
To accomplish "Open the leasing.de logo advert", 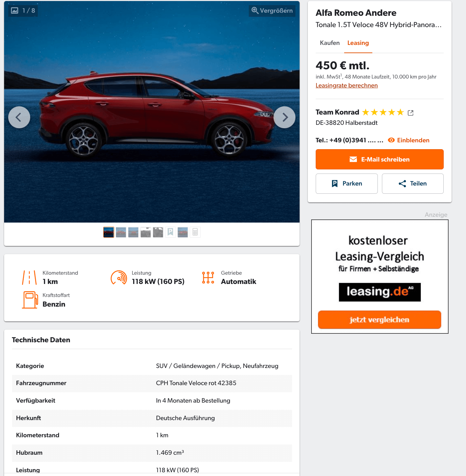I will click(380, 292).
